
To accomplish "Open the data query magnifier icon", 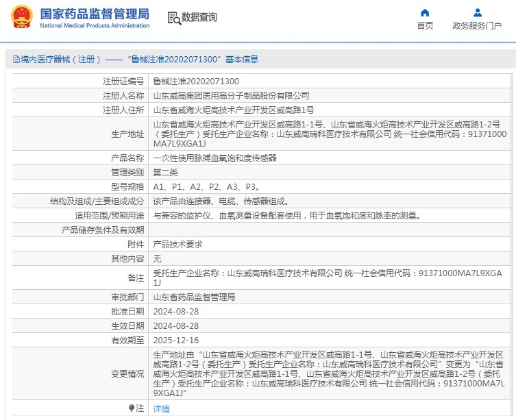I will click(174, 18).
